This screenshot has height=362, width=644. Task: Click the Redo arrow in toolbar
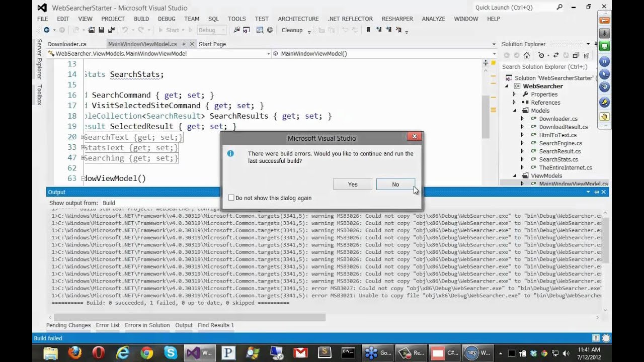point(141,30)
